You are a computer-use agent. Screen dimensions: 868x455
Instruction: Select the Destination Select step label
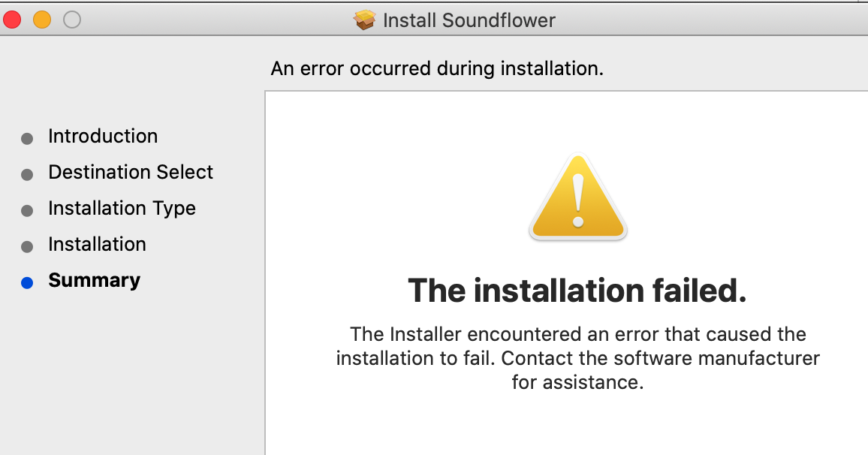tap(131, 172)
